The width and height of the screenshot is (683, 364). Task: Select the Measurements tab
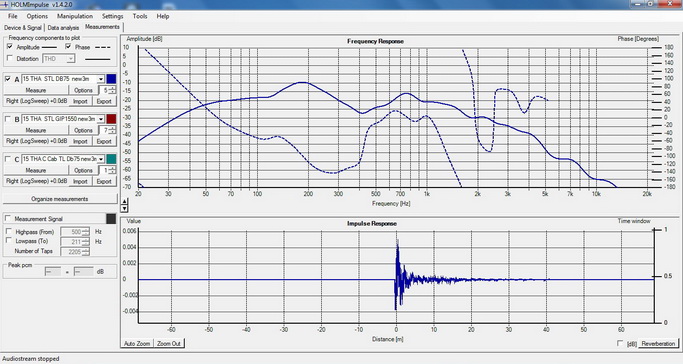[x=102, y=27]
